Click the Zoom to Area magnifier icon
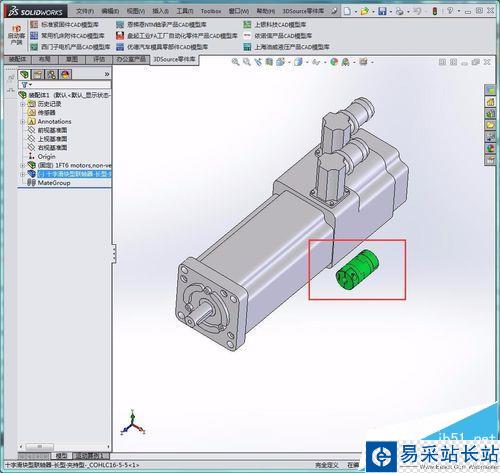 [247, 62]
